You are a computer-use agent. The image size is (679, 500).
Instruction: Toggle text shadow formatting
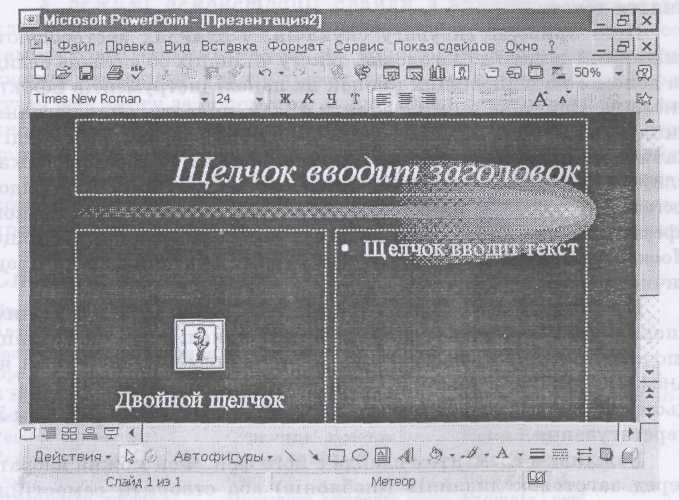click(x=355, y=99)
